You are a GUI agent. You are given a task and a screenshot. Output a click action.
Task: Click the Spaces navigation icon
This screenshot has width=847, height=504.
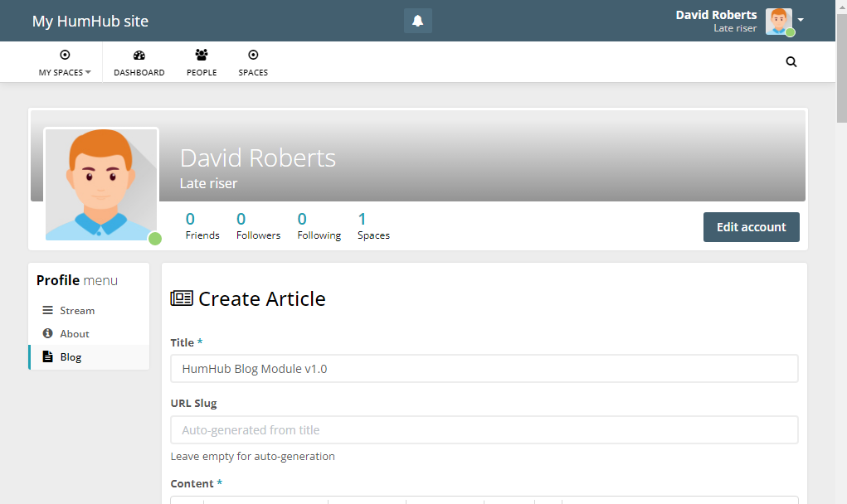252,56
